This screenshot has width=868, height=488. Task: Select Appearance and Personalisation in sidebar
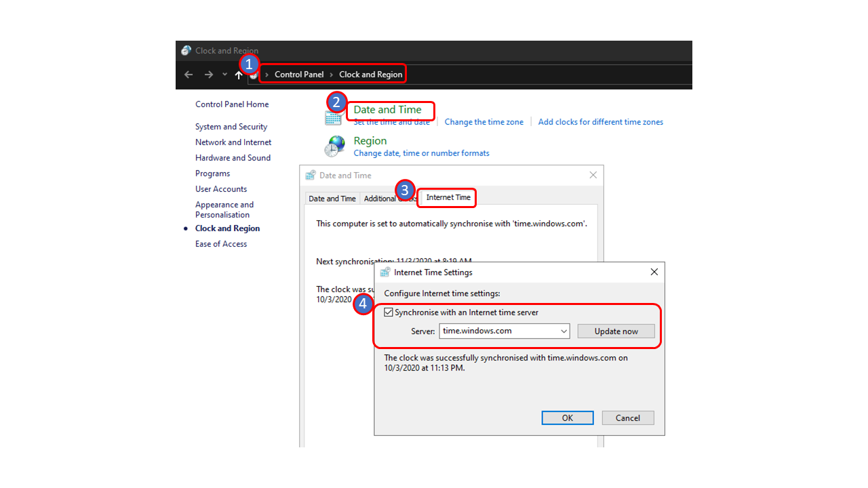(224, 209)
